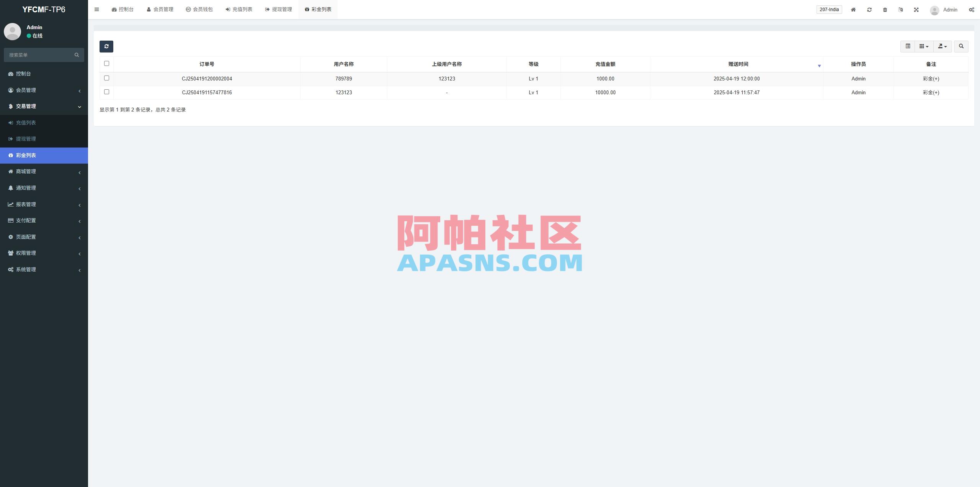
Task: Switch to the 充值列表 tab
Action: click(x=239, y=9)
